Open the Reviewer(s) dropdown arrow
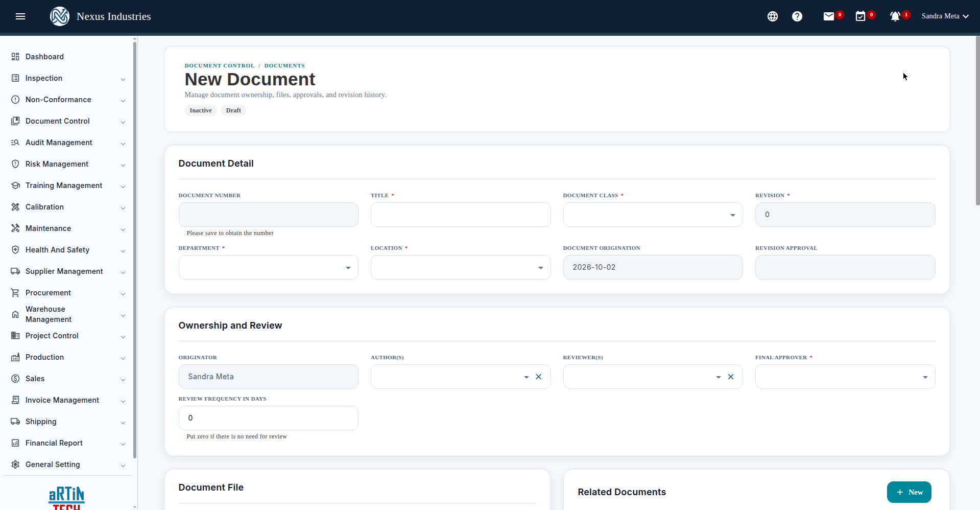980x510 pixels. (x=718, y=377)
